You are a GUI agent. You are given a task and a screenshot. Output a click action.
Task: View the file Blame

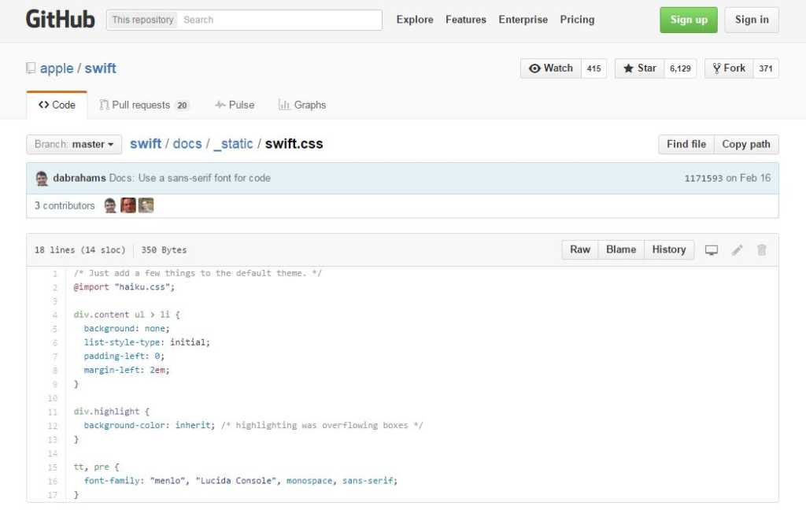[x=621, y=249]
